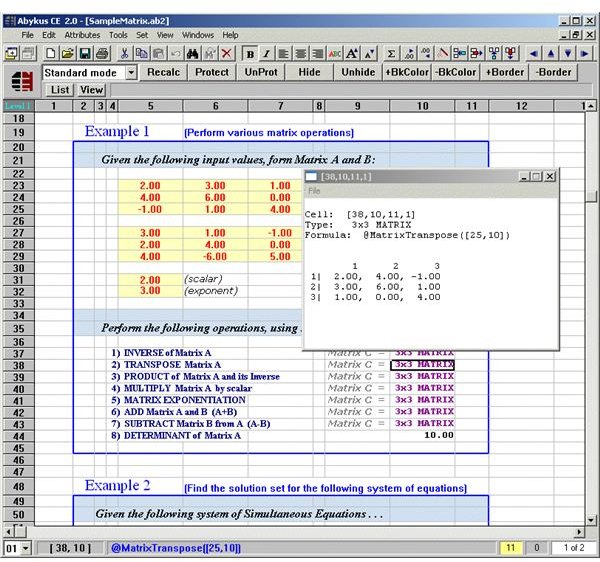The width and height of the screenshot is (600, 562).
Task: Click the Undo arrow icon
Action: pyautogui.click(x=176, y=54)
